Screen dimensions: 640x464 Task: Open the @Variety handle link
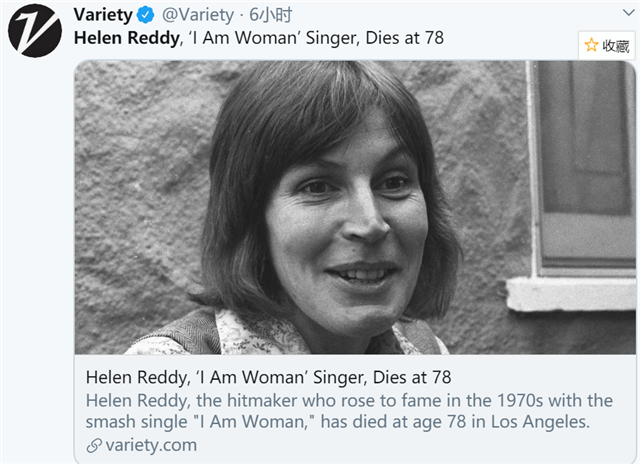point(198,15)
